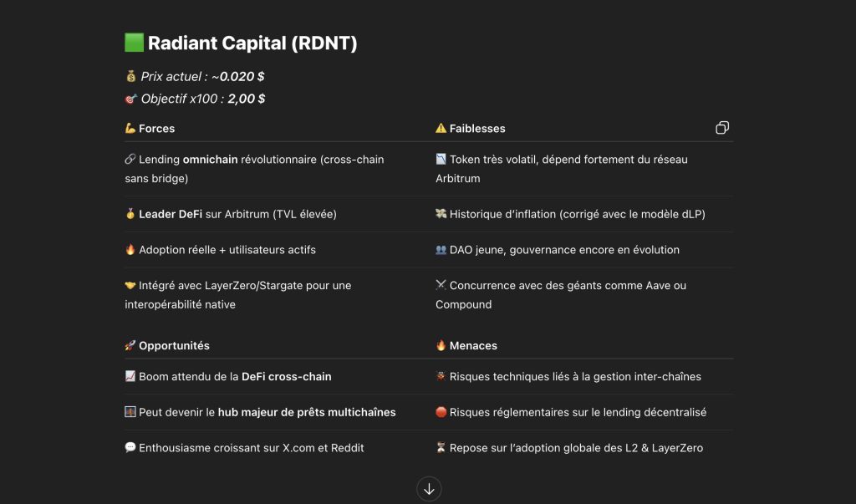Click the bold DeFi cross-chain text
Screen dimensions: 856x504
pyautogui.click(x=286, y=376)
